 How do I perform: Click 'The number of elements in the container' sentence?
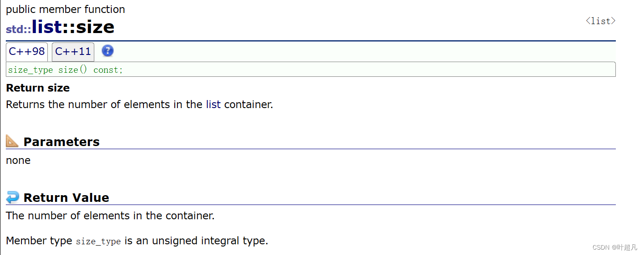pos(110,216)
